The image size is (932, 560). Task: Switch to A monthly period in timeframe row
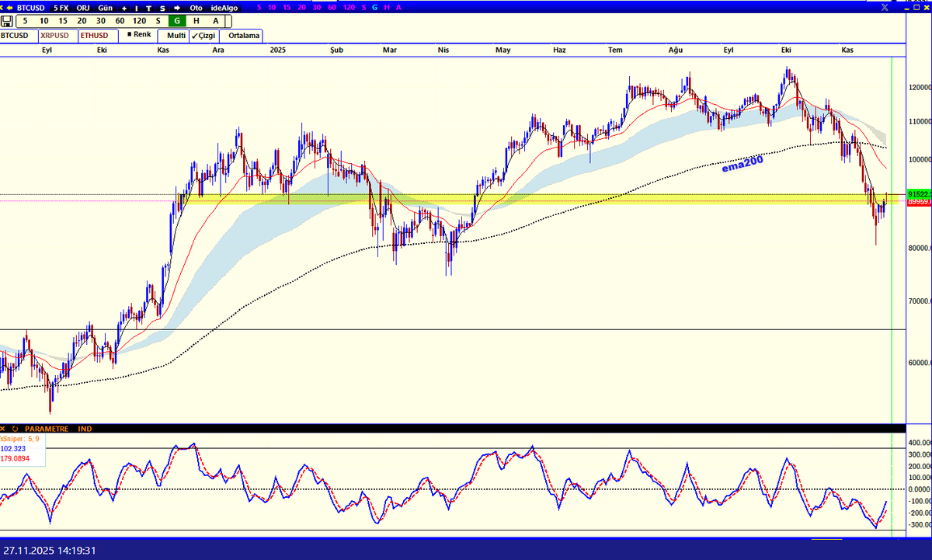coord(216,21)
